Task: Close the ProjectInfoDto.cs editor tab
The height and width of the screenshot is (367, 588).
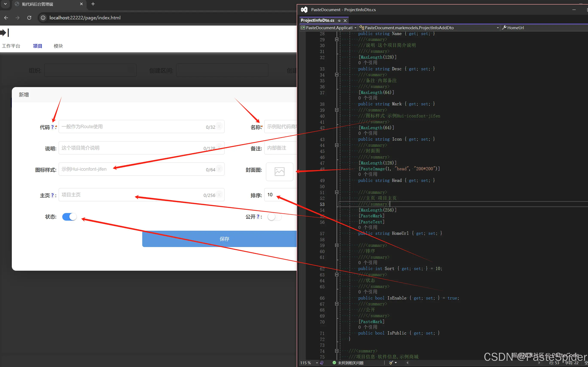Action: click(345, 21)
